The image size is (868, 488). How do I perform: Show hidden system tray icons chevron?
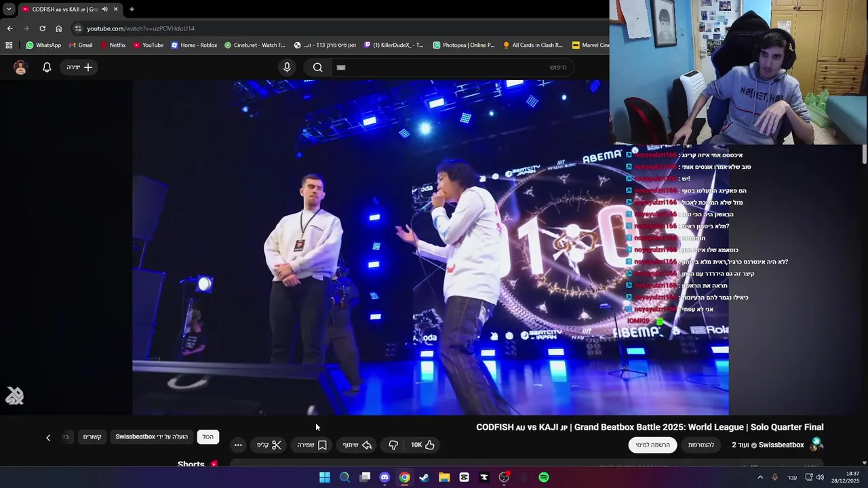[760, 477]
